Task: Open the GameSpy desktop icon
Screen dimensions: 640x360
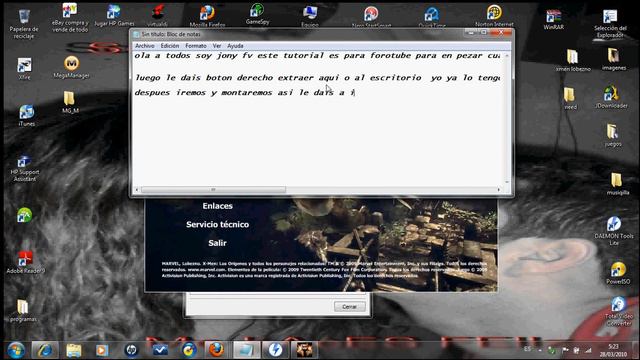Action: 257,14
